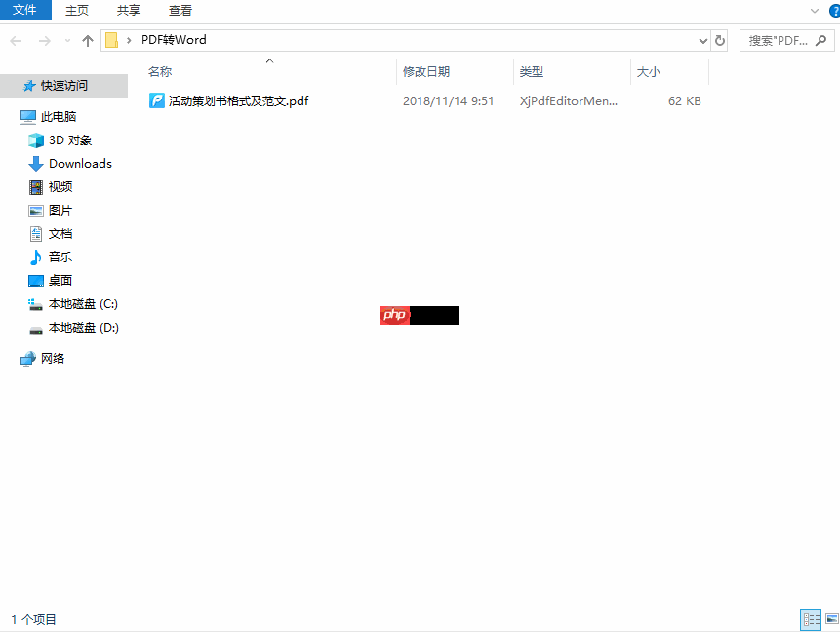840x632 pixels.
Task: Open the address bar history dropdown
Action: 702,40
